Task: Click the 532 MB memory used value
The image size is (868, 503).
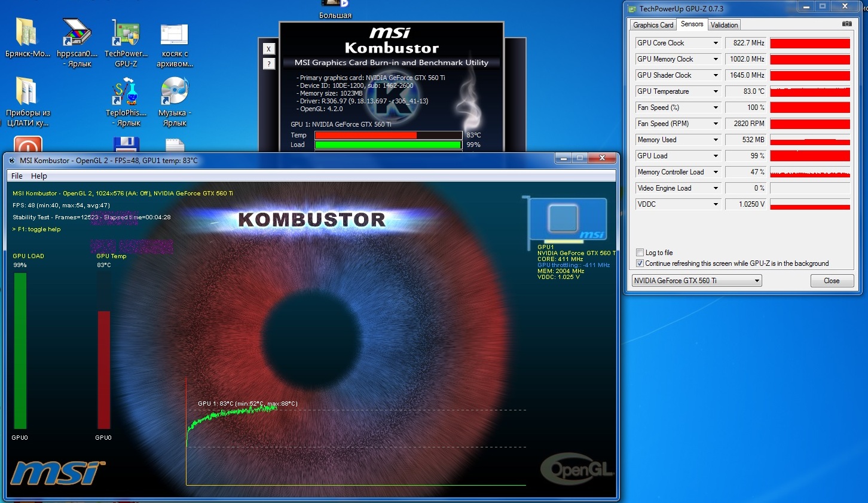Action: (746, 140)
